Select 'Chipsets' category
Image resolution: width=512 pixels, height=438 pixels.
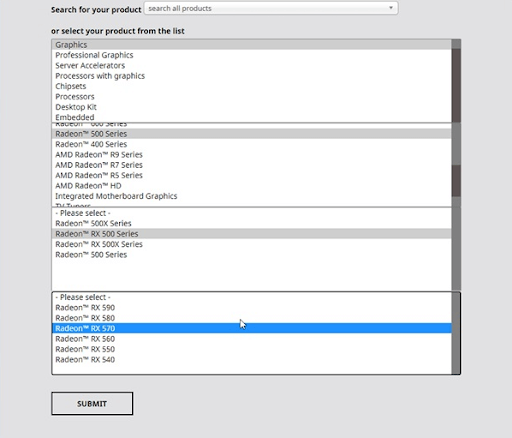pos(252,86)
